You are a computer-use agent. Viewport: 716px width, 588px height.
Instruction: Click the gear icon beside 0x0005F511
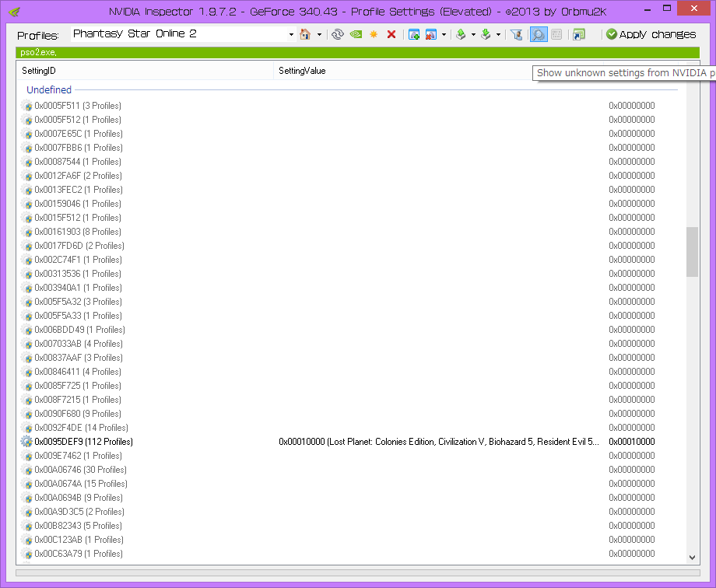click(x=26, y=106)
